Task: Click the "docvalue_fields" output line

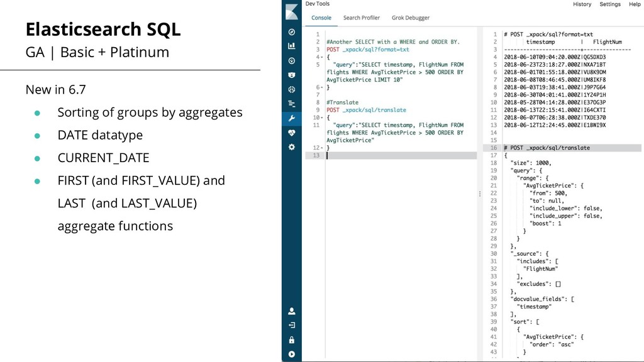Action: click(x=542, y=299)
